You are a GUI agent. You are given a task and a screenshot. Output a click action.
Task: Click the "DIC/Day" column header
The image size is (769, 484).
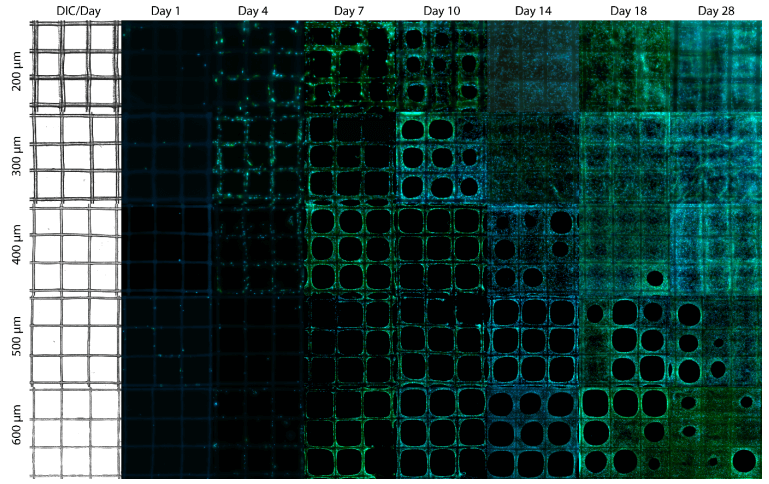[78, 11]
